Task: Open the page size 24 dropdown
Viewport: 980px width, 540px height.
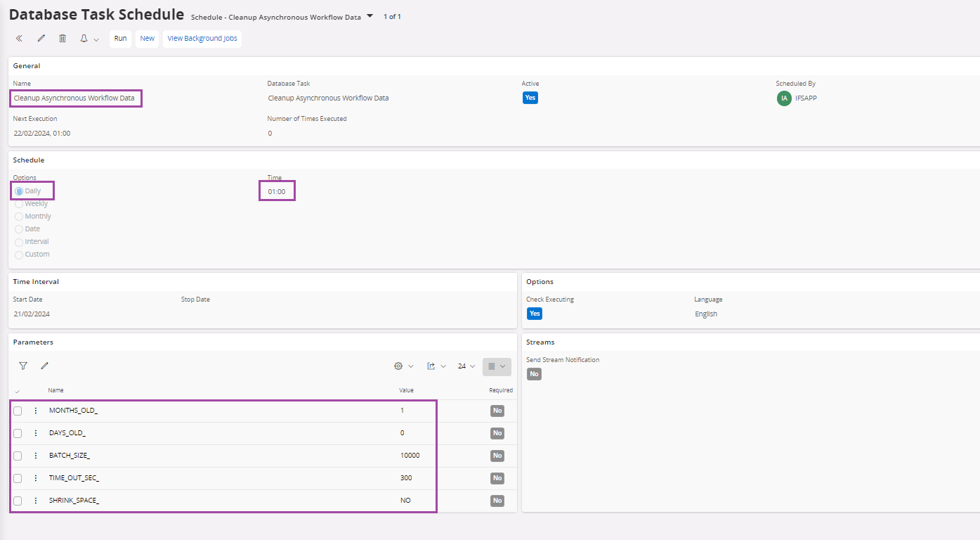Action: [x=466, y=366]
